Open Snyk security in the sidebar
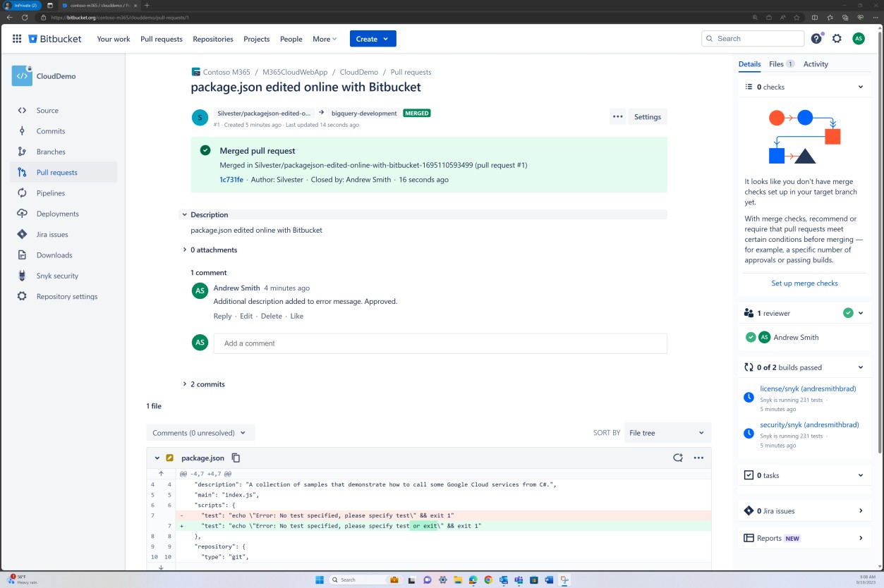Screen dimensions: 884x588 [56, 275]
